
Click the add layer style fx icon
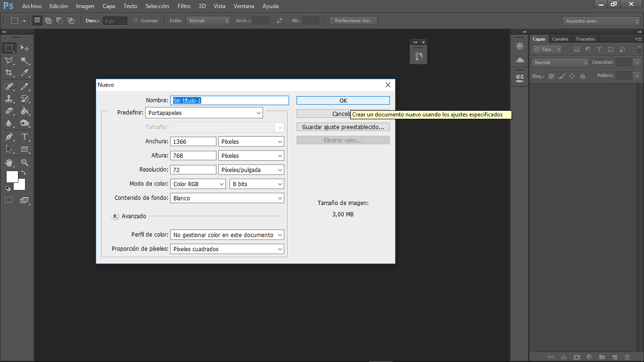click(x=564, y=357)
